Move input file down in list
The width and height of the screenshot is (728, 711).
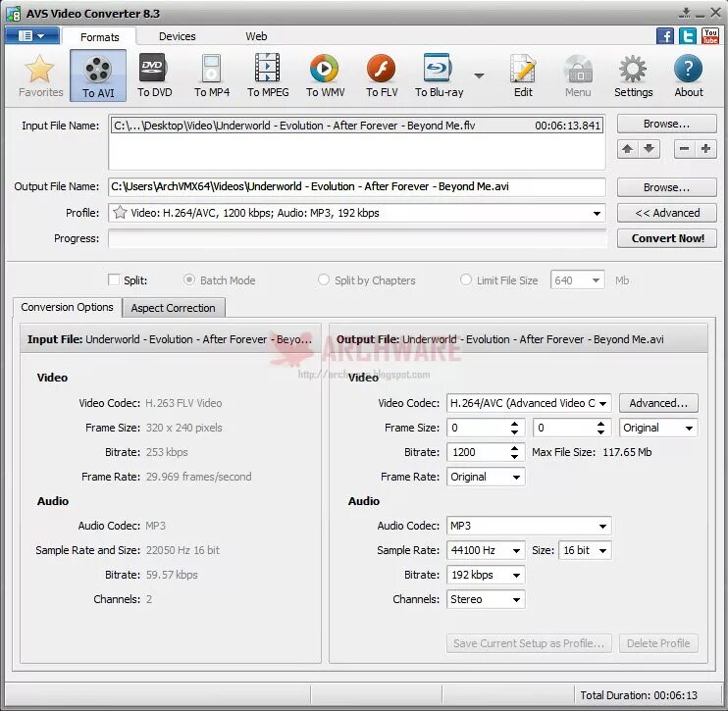[x=650, y=149]
